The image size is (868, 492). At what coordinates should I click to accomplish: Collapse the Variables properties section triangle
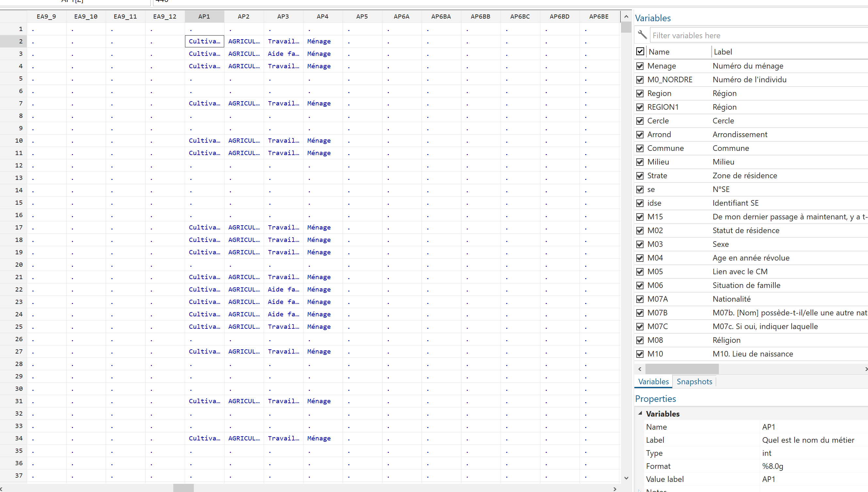click(x=640, y=413)
